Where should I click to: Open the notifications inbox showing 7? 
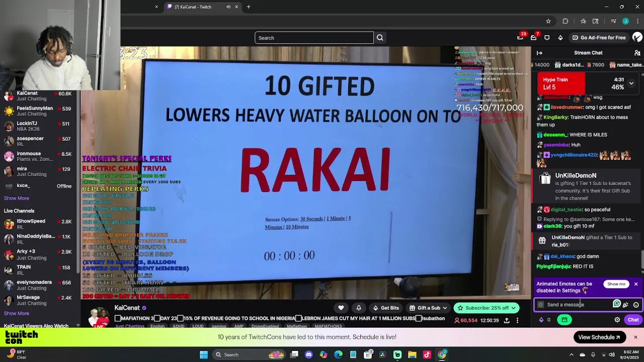point(534,37)
